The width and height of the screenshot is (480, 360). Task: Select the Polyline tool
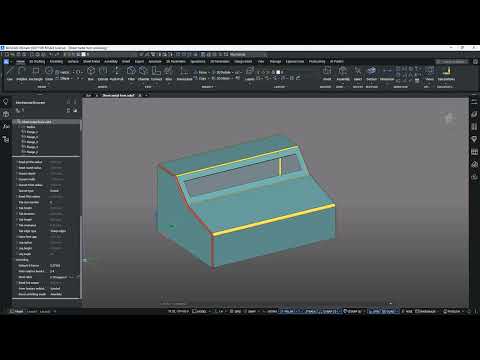pyautogui.click(x=22, y=74)
